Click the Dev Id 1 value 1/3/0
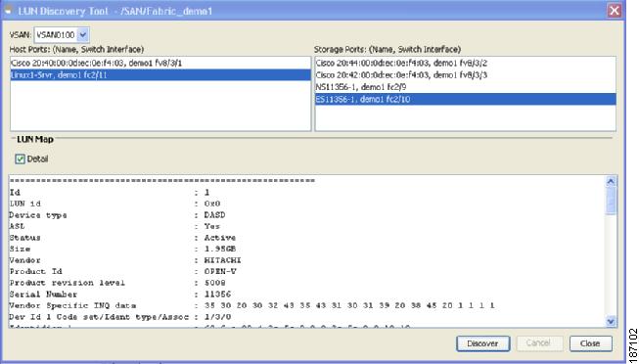The image size is (639, 364). [217, 317]
